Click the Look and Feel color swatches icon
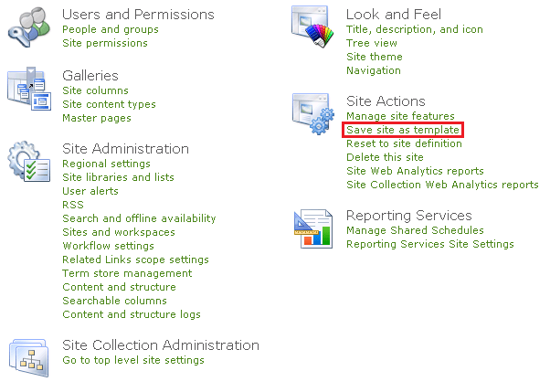This screenshot has width=550, height=392. pos(312,26)
